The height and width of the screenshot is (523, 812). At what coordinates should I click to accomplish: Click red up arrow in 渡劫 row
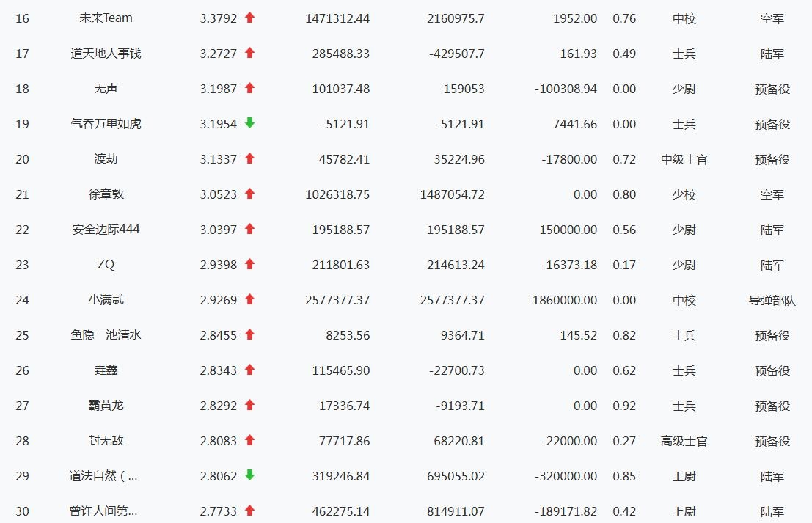tap(249, 158)
